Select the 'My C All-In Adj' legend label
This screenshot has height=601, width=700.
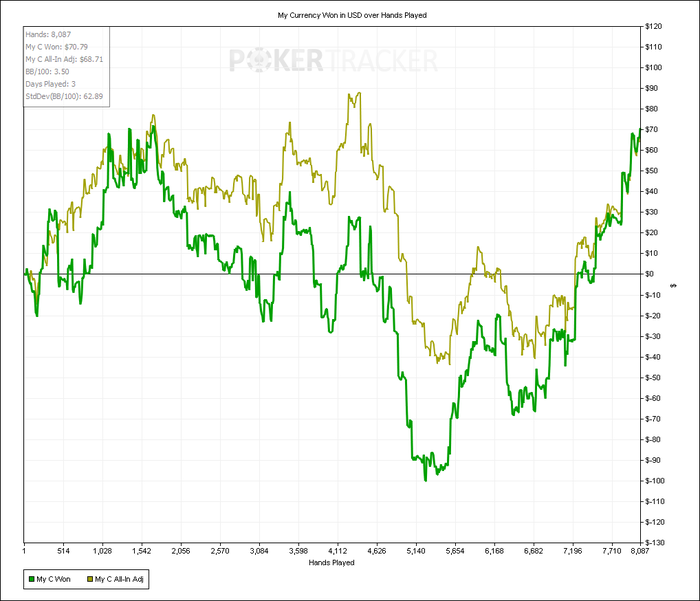[x=119, y=579]
